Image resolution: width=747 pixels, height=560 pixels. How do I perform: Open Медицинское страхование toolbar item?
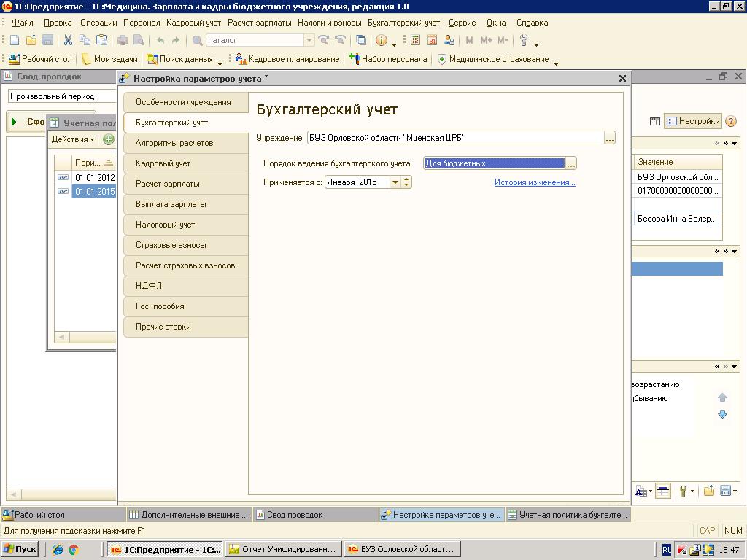493,59
